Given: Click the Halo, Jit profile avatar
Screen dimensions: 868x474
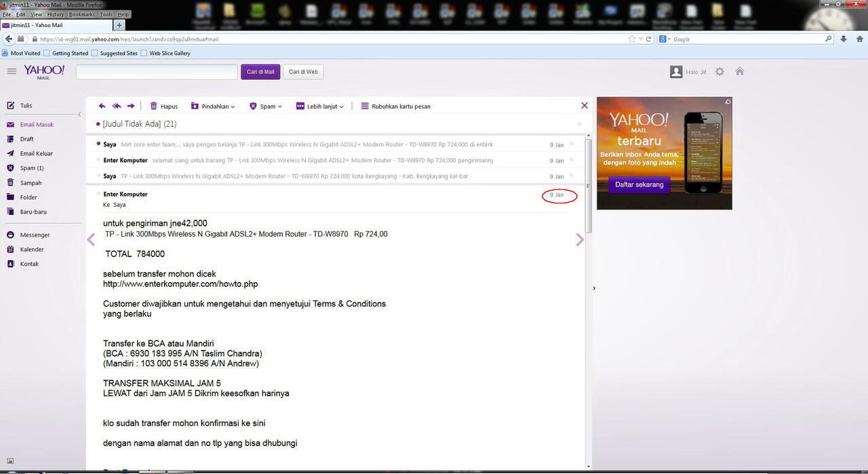Looking at the screenshot, I should coord(676,72).
